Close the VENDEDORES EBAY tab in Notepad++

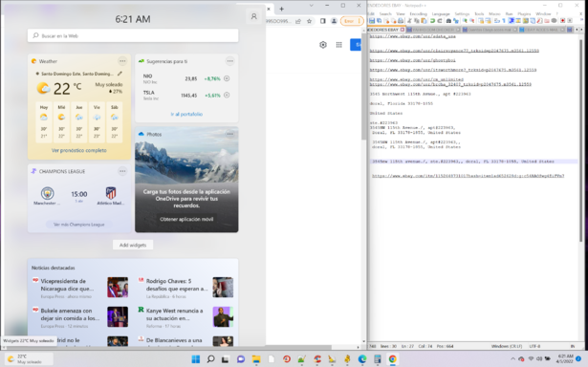(x=403, y=30)
